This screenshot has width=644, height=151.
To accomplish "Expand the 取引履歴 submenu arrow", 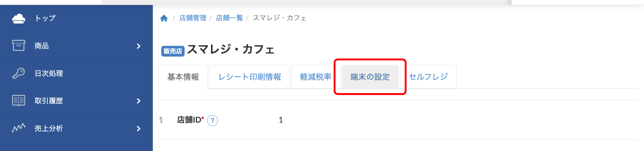I will (x=139, y=101).
